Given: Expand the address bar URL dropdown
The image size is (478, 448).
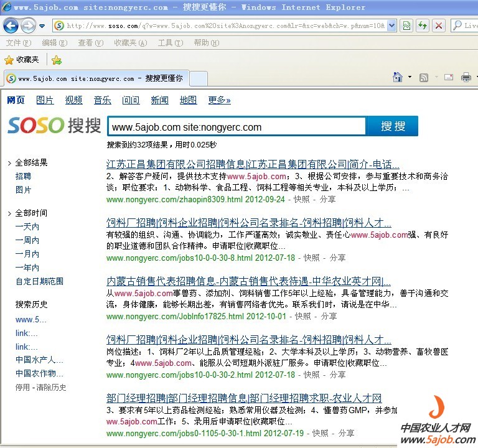Looking at the screenshot, I should click(391, 26).
